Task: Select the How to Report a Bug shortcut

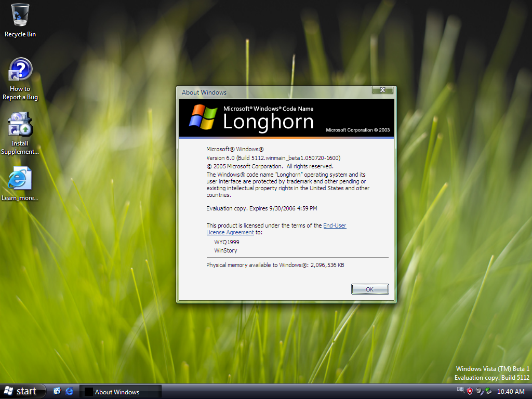Action: point(20,79)
